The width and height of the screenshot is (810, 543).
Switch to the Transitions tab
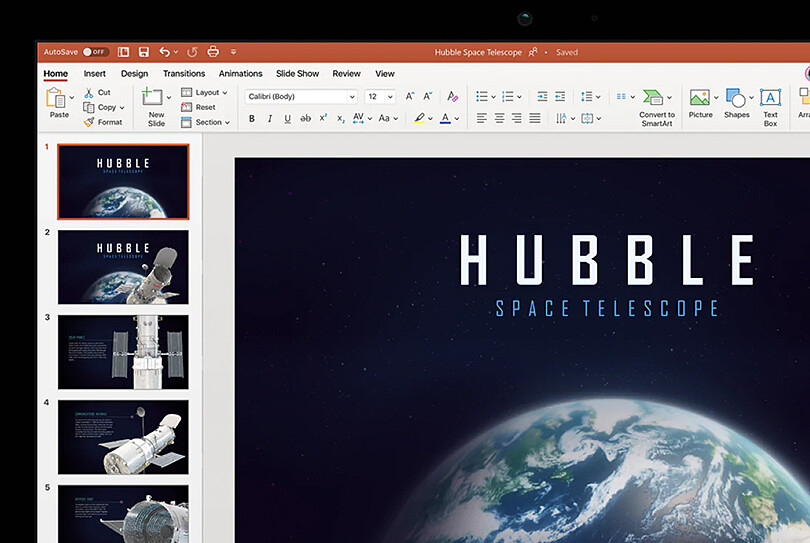184,74
